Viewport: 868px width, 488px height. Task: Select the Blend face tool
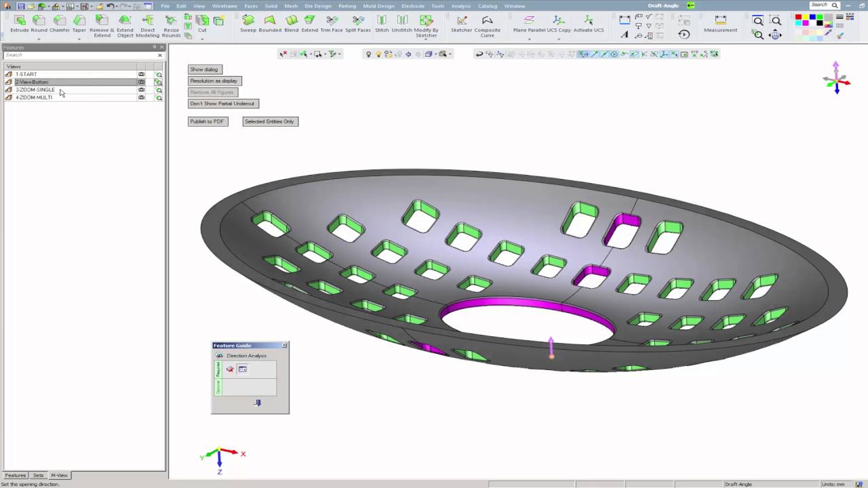(x=292, y=24)
